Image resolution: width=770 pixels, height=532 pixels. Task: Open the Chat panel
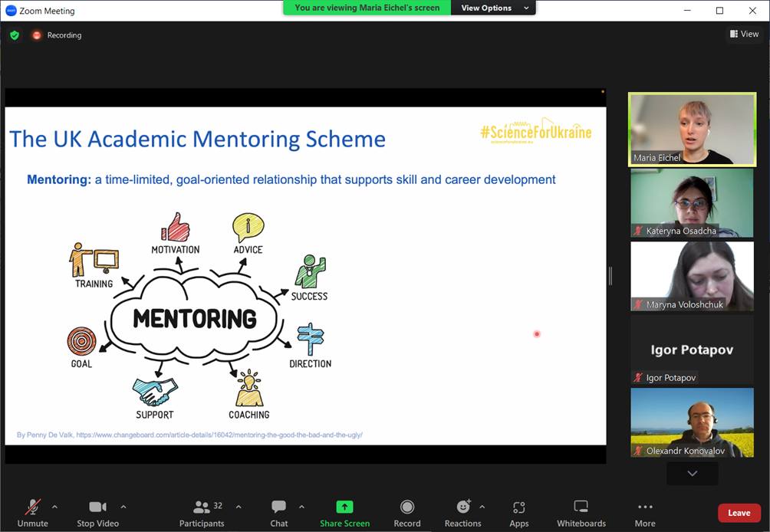278,512
